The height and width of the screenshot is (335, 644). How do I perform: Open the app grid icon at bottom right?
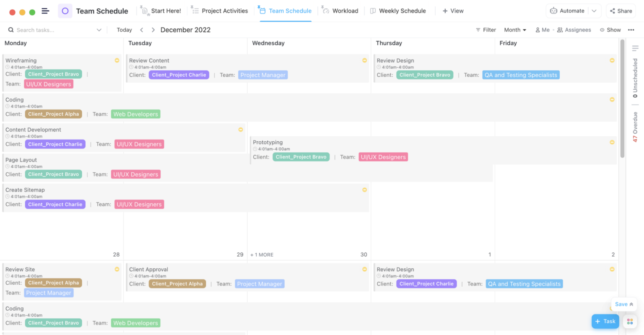coord(630,321)
